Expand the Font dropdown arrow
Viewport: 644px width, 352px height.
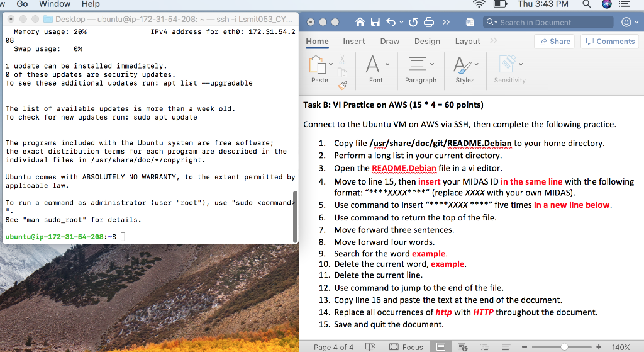(x=387, y=65)
